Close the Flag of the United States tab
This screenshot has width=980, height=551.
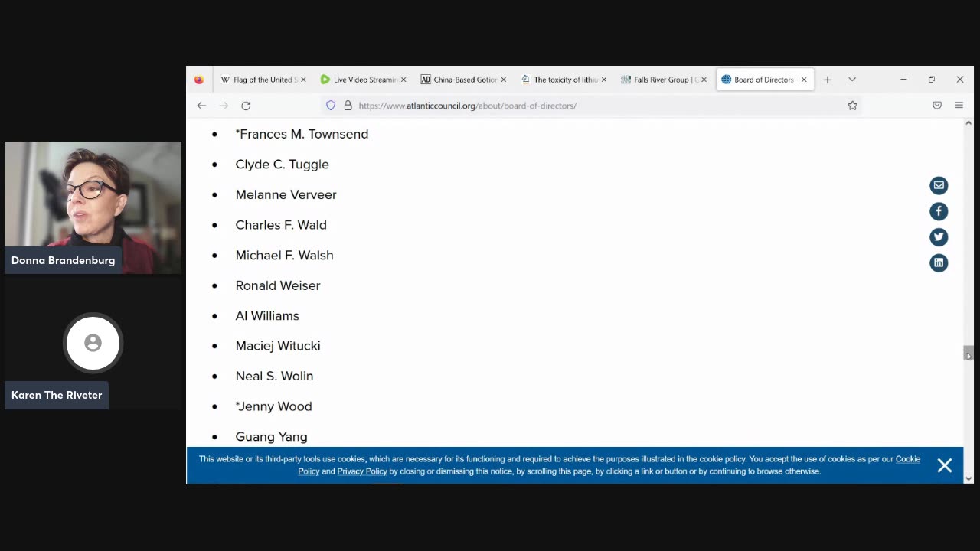pos(303,80)
